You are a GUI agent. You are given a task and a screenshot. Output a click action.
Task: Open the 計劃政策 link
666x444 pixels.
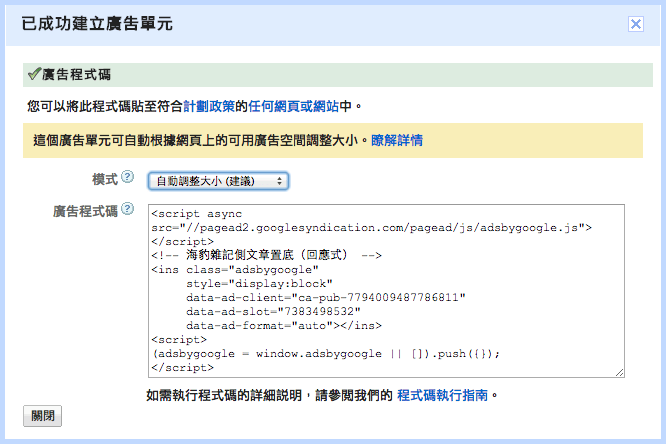[x=209, y=106]
